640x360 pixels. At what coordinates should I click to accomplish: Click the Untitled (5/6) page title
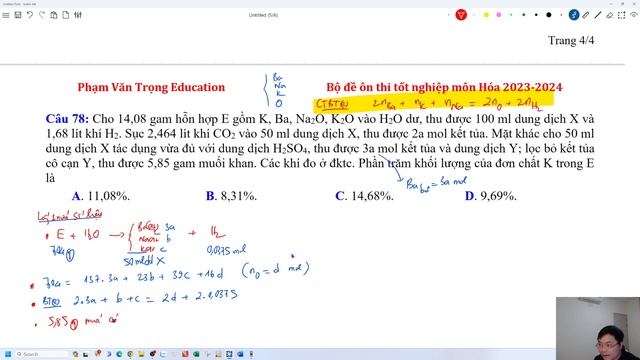(263, 15)
